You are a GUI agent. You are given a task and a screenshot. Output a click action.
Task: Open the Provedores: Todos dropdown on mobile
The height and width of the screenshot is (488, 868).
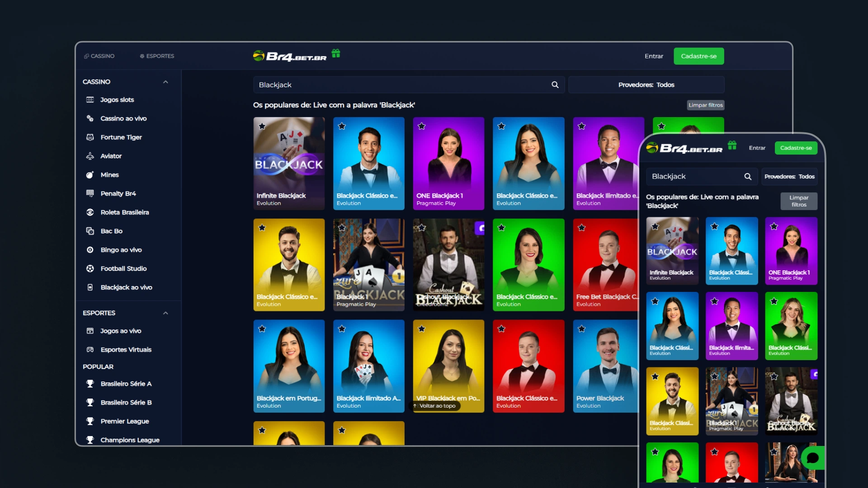click(x=789, y=177)
